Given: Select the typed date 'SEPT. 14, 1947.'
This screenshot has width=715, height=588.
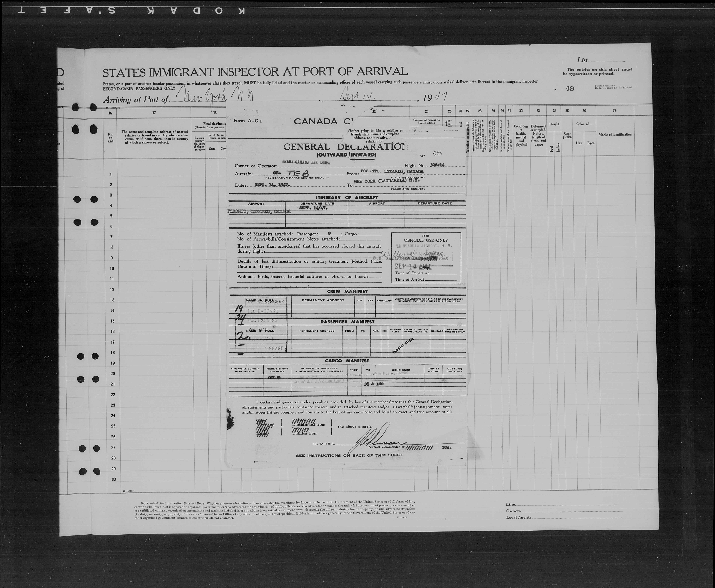Looking at the screenshot, I should click(272, 185).
